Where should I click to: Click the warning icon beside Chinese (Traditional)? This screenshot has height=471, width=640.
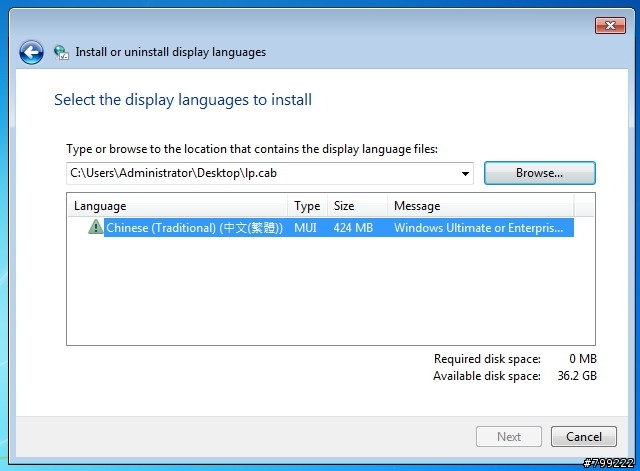point(96,227)
